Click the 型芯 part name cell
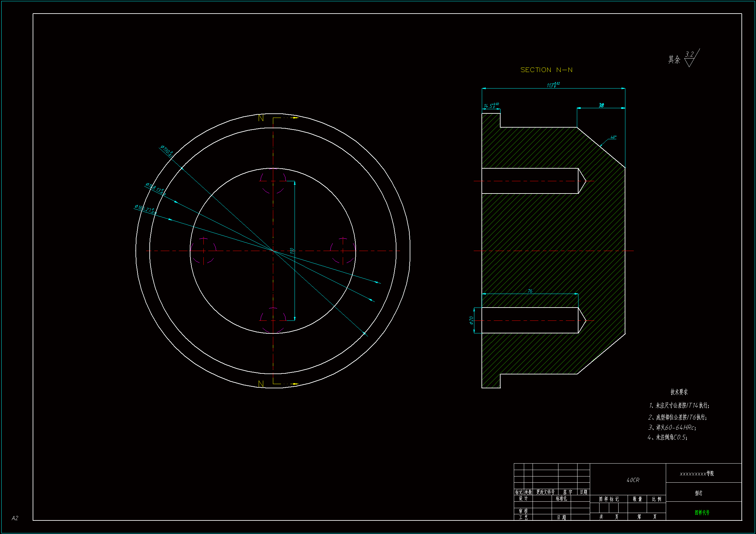Screen dimensions: 756x534 698,493
